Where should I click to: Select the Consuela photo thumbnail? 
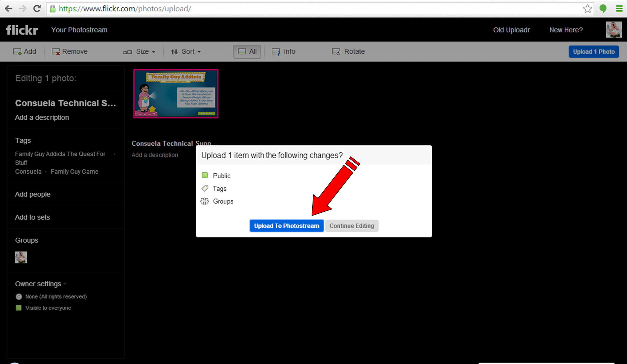pos(176,94)
